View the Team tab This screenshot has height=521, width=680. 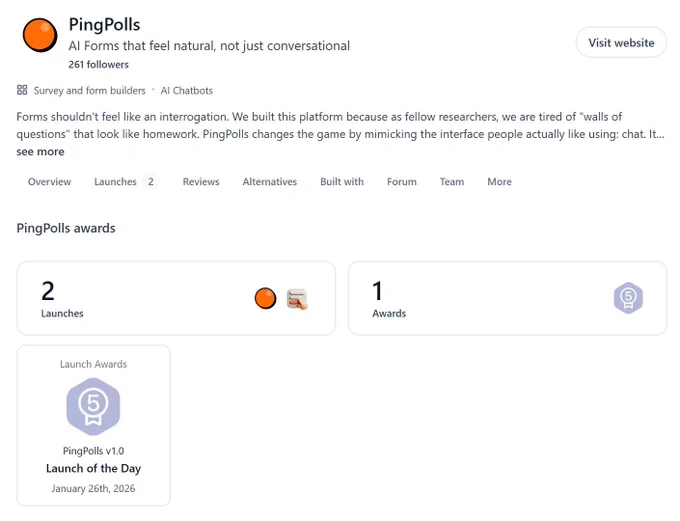pos(452,182)
